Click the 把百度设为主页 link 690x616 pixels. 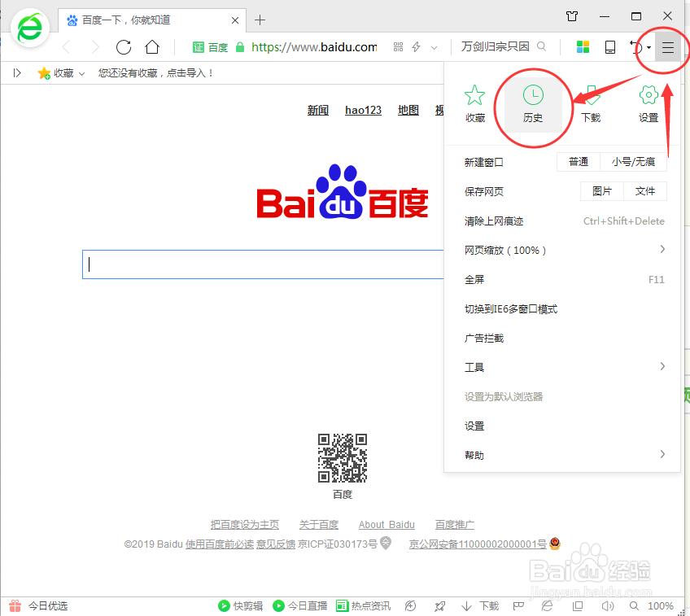pos(245,524)
